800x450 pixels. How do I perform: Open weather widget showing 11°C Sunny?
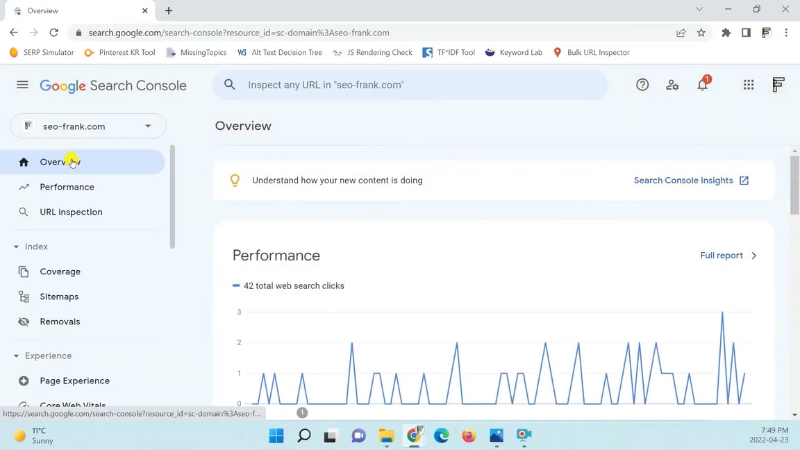pyautogui.click(x=34, y=436)
